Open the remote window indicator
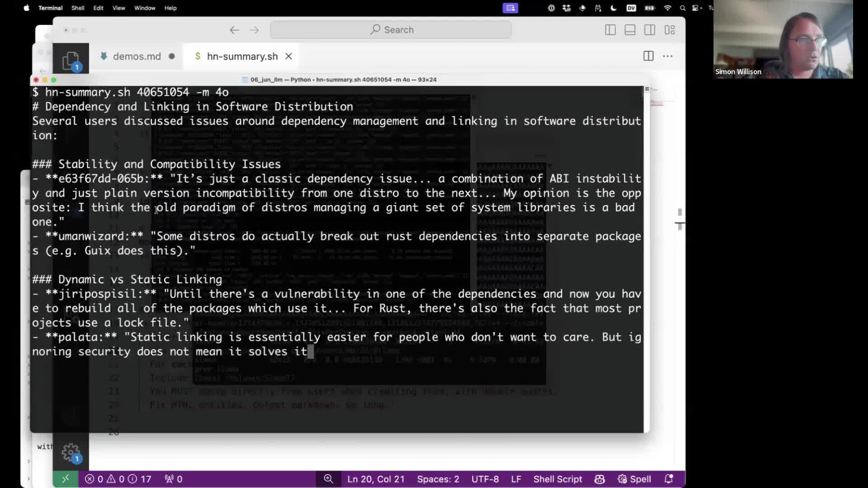This screenshot has width=868, height=488. 66,479
